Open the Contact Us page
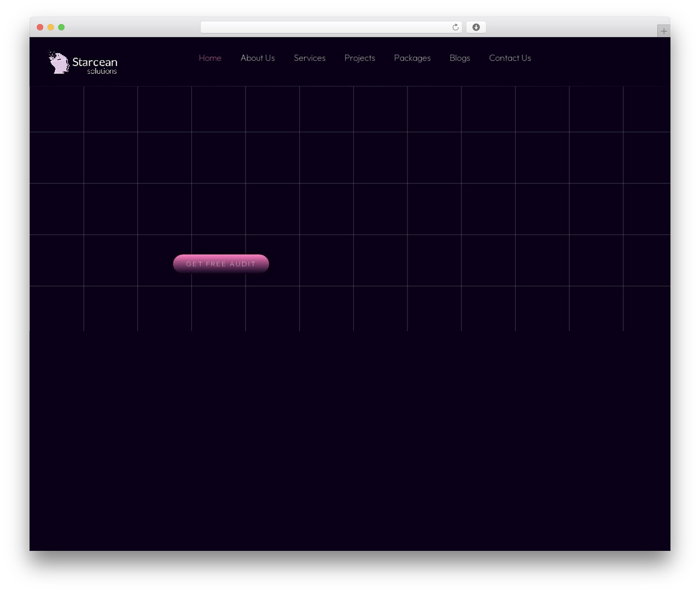 (510, 58)
